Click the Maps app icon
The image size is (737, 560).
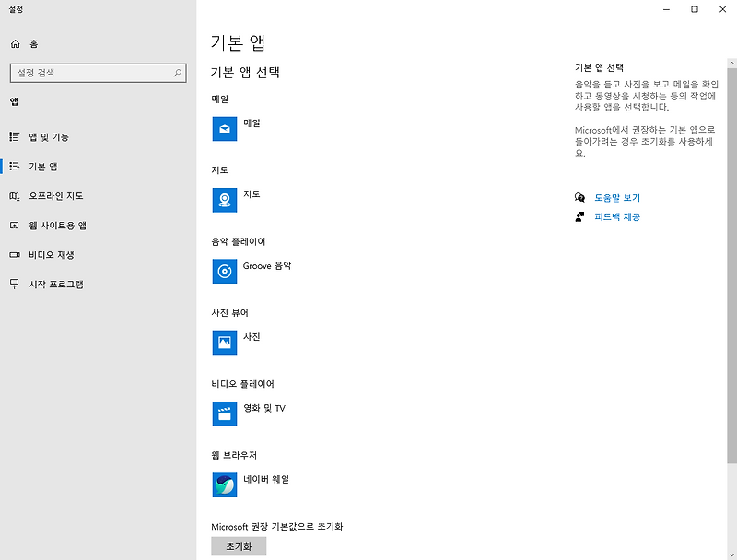[225, 200]
